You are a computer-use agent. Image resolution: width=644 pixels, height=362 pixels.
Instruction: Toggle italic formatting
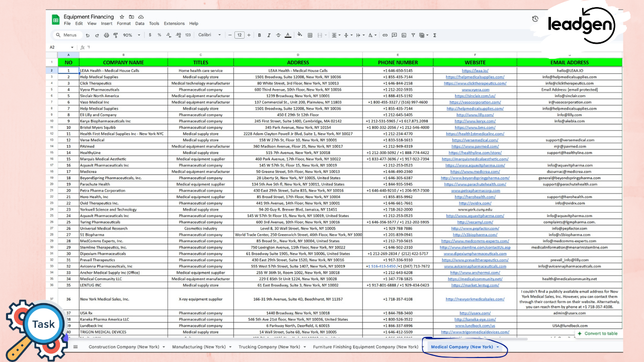(269, 35)
